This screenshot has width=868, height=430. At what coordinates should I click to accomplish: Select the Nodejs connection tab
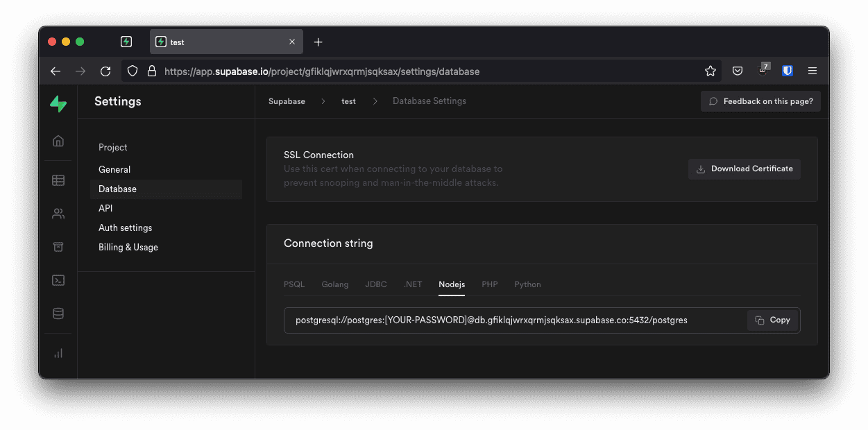[x=452, y=284]
